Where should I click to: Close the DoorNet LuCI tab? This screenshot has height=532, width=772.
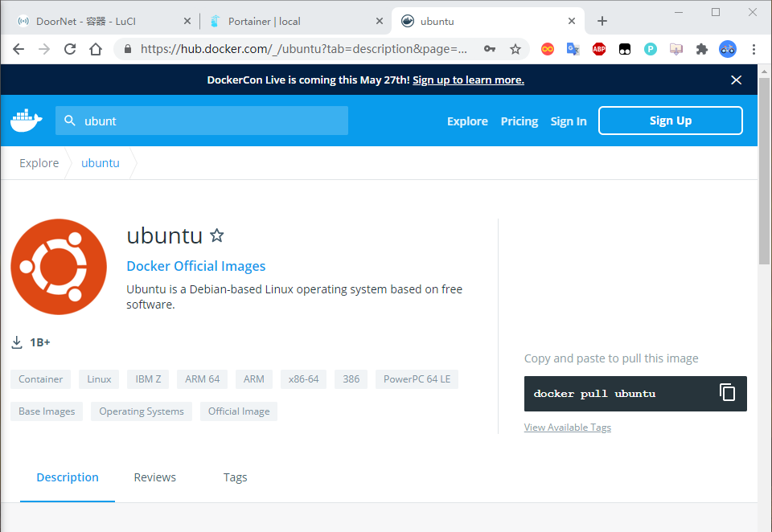click(187, 21)
